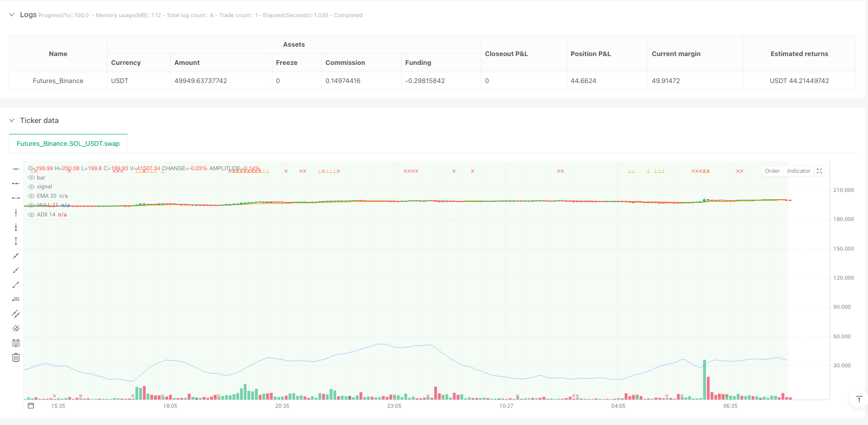868x425 pixels.
Task: Click the trash icon to remove drawings
Action: click(x=16, y=358)
